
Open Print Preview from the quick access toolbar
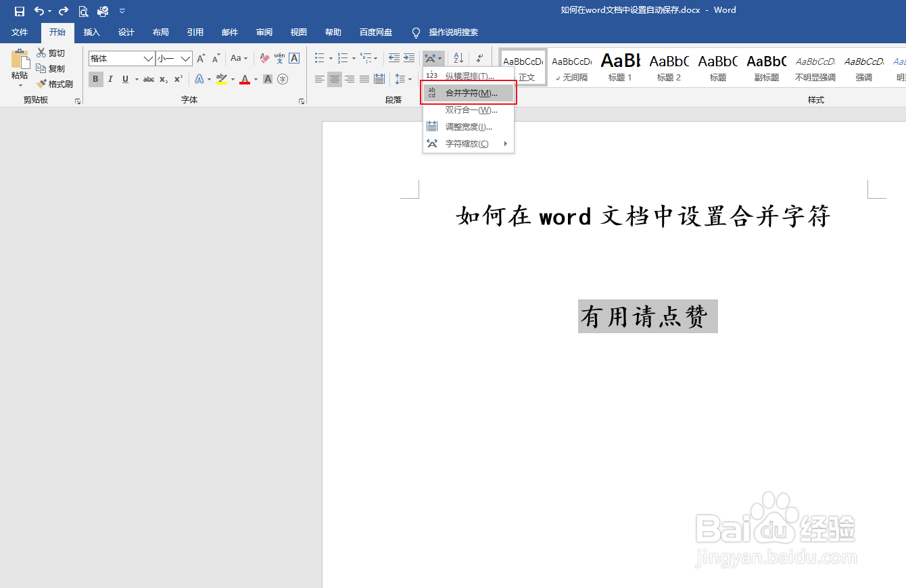click(83, 11)
